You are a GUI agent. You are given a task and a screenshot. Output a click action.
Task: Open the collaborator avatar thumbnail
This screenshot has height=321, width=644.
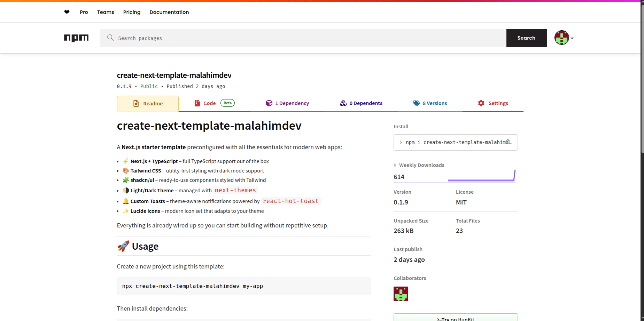click(x=401, y=294)
